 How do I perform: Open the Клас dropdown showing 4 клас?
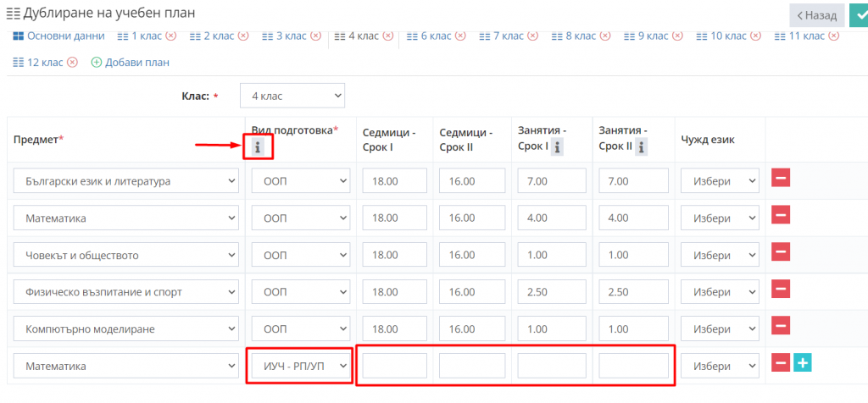tap(292, 96)
